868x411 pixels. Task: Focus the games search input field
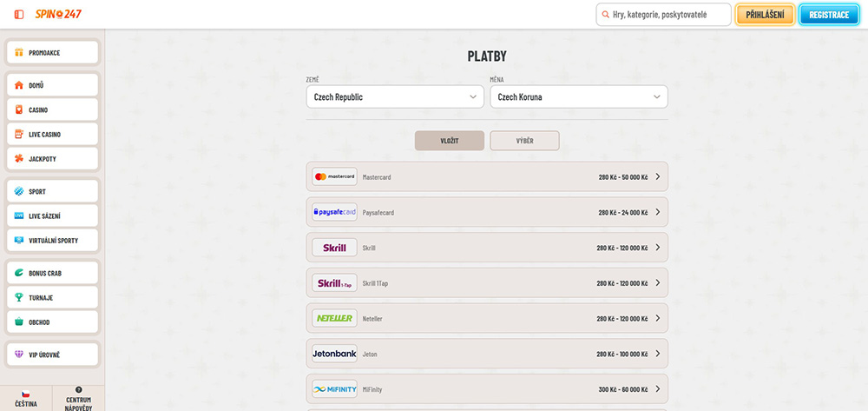(668, 15)
